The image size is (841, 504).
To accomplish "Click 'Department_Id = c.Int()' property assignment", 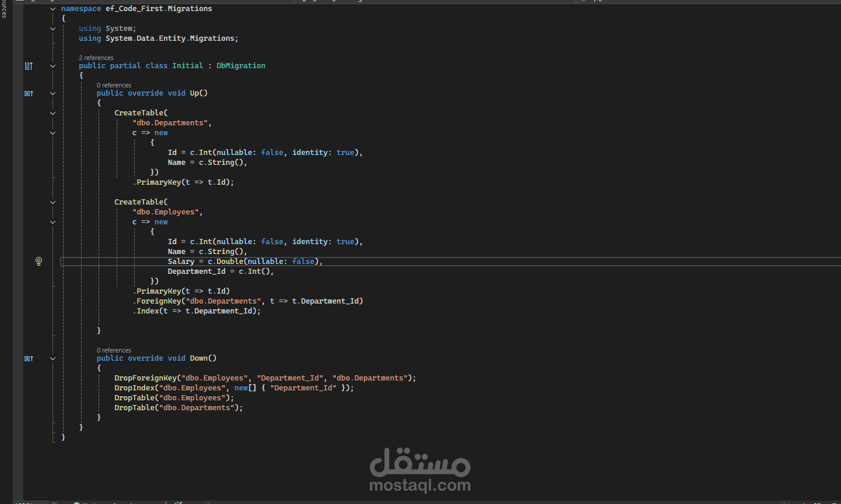I will pyautogui.click(x=219, y=272).
